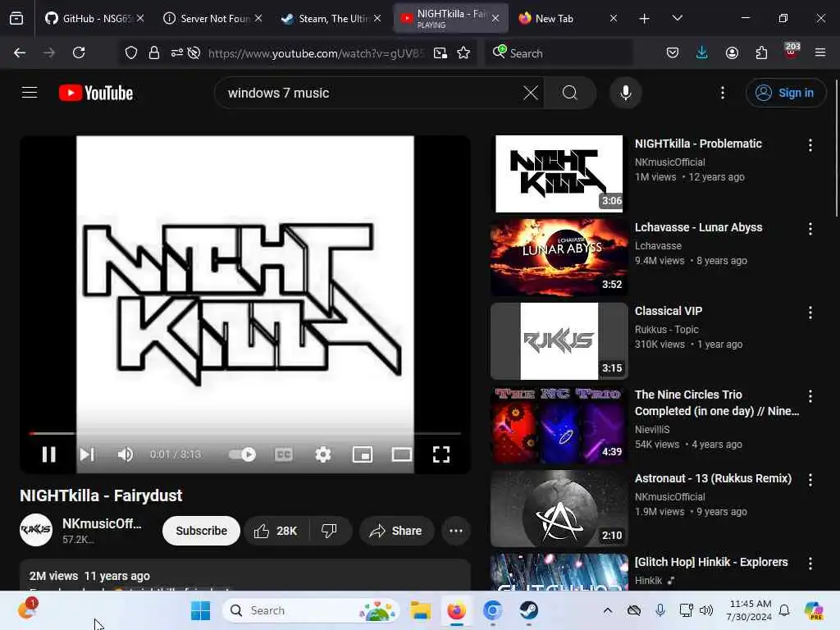Open options for Astronaut - 13 video

click(x=810, y=479)
